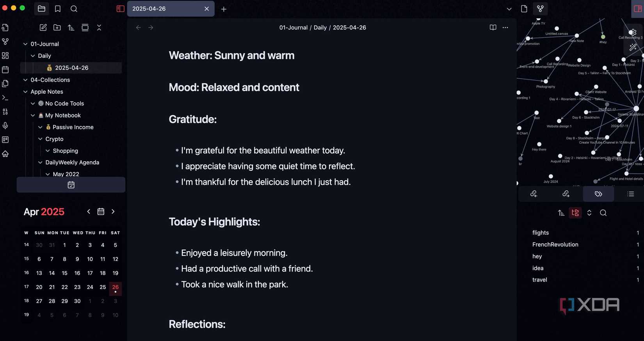Open the tab list dropdown arrow
The width and height of the screenshot is (644, 341).
pos(509,9)
